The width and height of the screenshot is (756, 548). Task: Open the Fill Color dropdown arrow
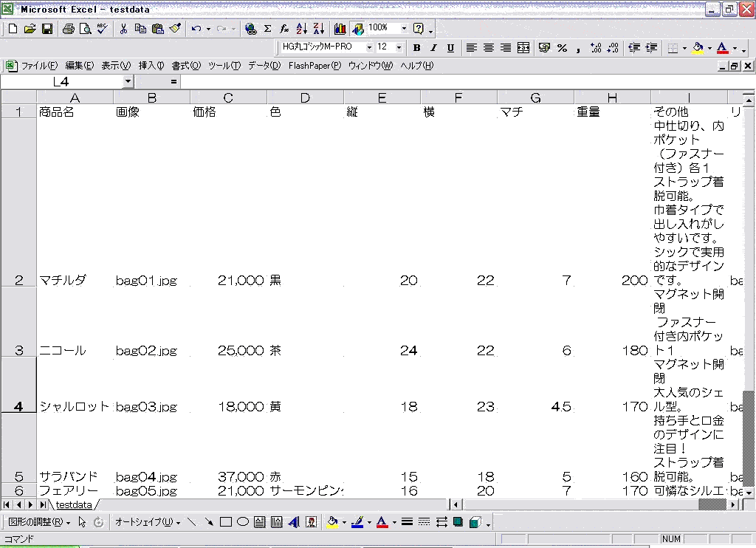pyautogui.click(x=709, y=48)
